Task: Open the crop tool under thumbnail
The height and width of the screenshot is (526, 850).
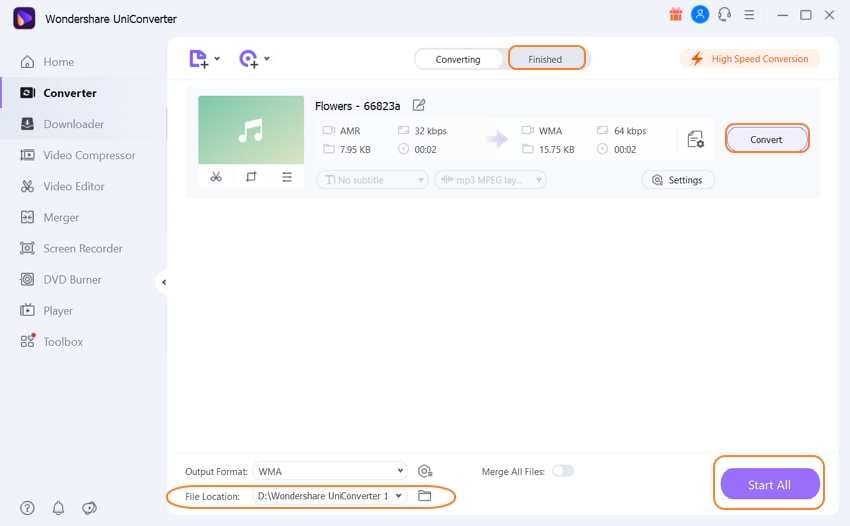Action: [x=251, y=177]
